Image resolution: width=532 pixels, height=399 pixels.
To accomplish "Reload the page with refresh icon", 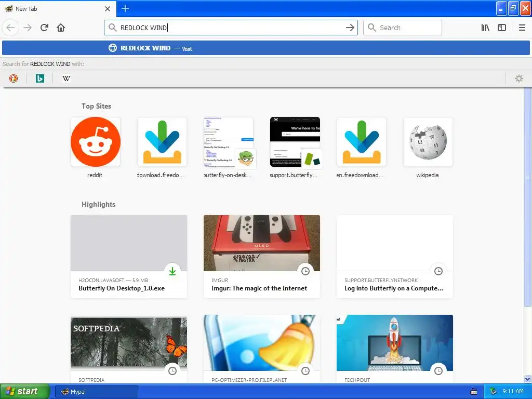I will click(x=45, y=28).
